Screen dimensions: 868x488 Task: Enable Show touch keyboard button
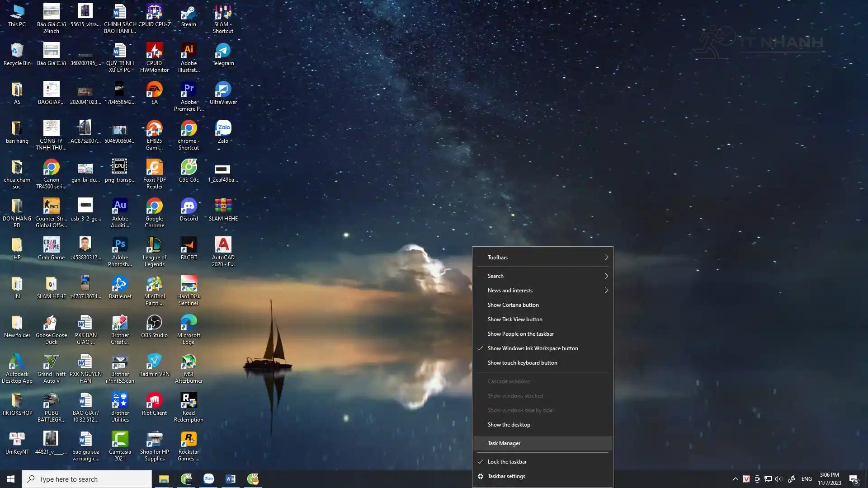click(x=522, y=363)
